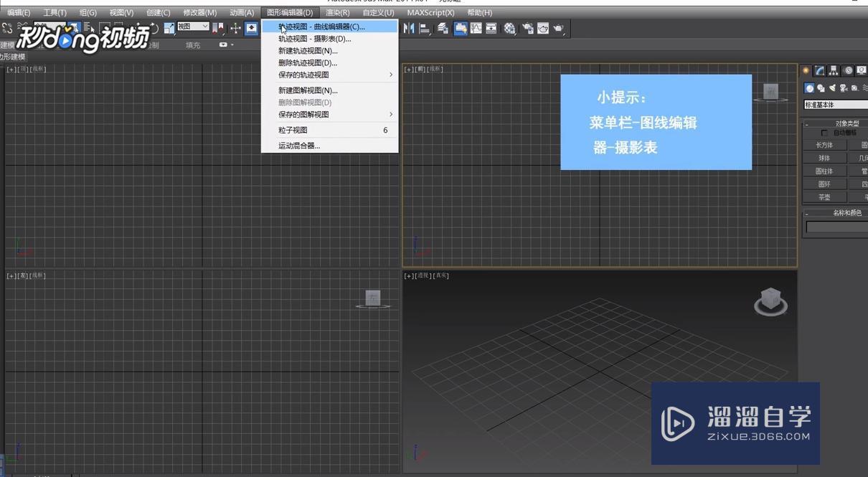This screenshot has width=868, height=477.
Task: Click the ViewCube in the perspective viewport
Action: [770, 301]
